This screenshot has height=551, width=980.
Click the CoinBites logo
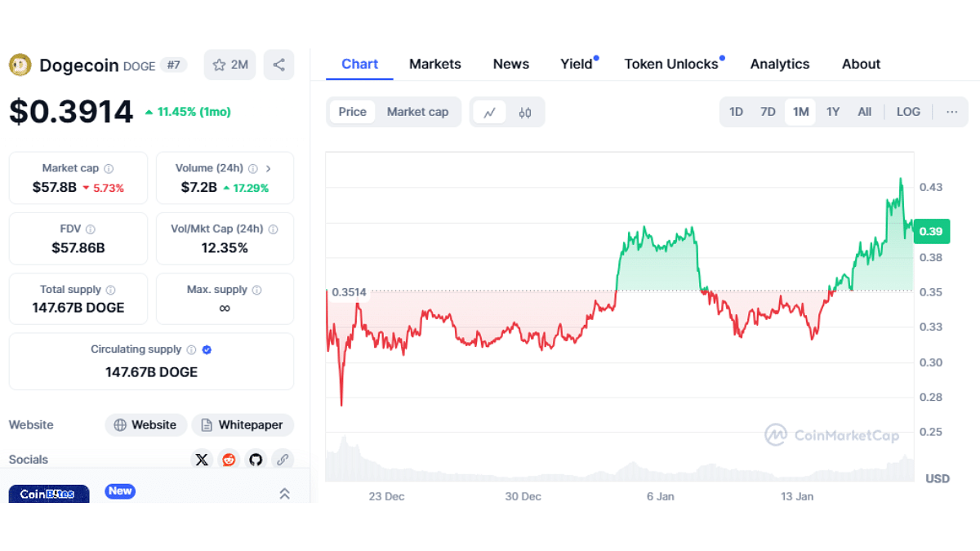click(x=48, y=494)
